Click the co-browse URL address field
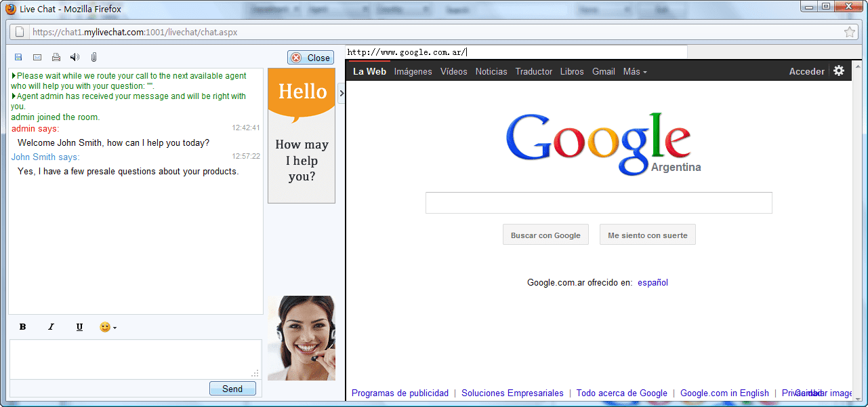The image size is (868, 407). [x=516, y=52]
